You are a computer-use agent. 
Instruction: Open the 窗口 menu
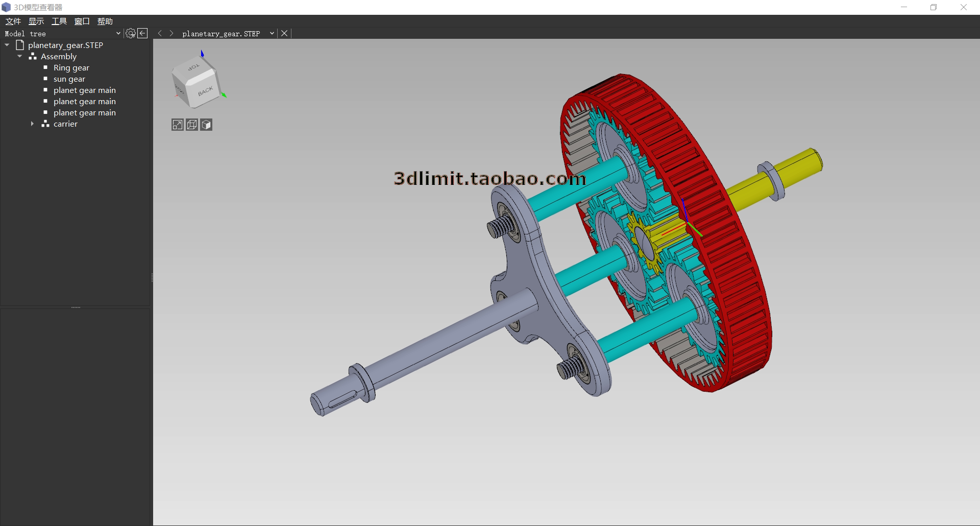[x=82, y=21]
